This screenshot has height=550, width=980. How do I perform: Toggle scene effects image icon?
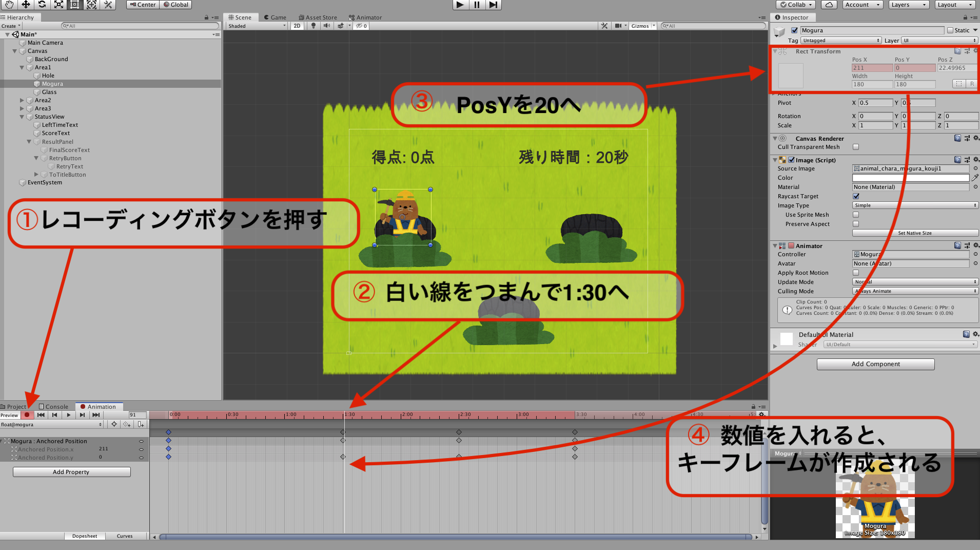pos(341,26)
